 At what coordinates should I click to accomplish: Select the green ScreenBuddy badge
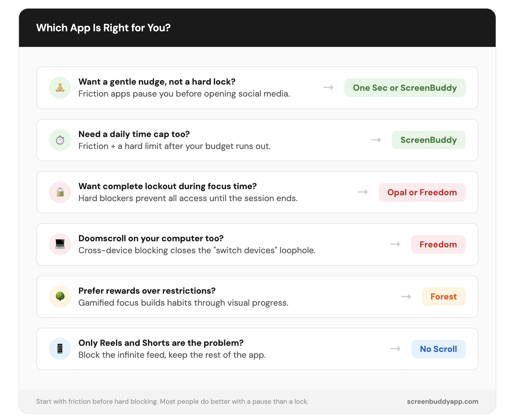428,140
